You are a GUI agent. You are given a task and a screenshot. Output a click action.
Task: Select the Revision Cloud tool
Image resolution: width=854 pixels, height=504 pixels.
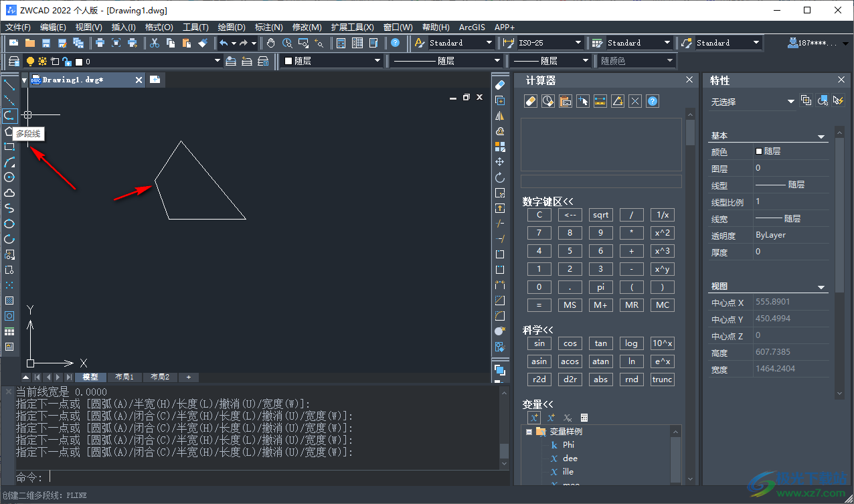tap(9, 193)
